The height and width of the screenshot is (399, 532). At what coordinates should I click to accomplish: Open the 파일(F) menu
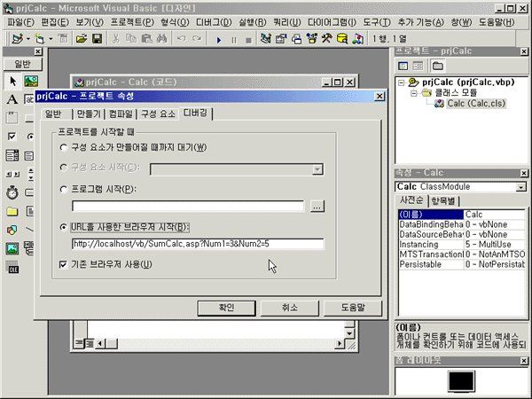tap(20, 22)
